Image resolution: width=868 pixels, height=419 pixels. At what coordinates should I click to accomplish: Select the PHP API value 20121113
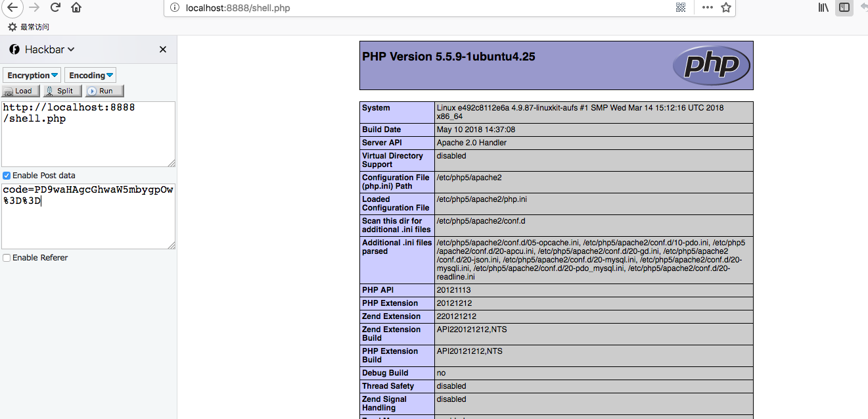(453, 290)
